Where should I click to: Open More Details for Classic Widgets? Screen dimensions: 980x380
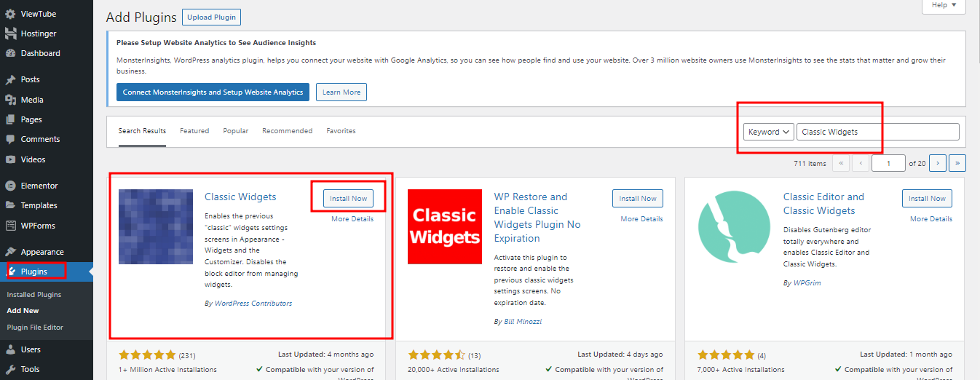click(x=352, y=219)
